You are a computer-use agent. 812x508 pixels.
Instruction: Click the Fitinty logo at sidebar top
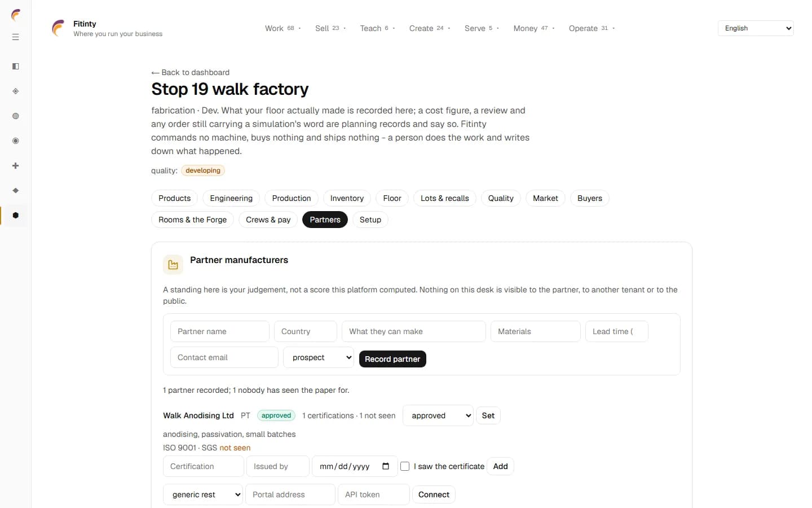pyautogui.click(x=16, y=15)
